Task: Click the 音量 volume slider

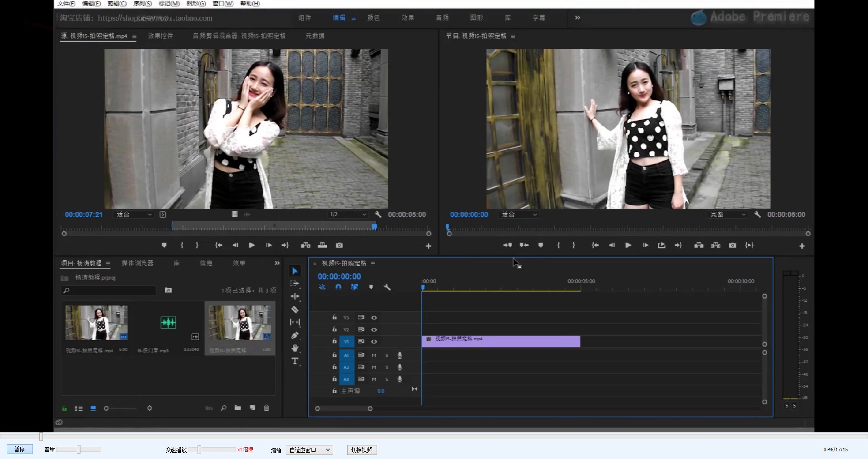Action: (x=79, y=450)
